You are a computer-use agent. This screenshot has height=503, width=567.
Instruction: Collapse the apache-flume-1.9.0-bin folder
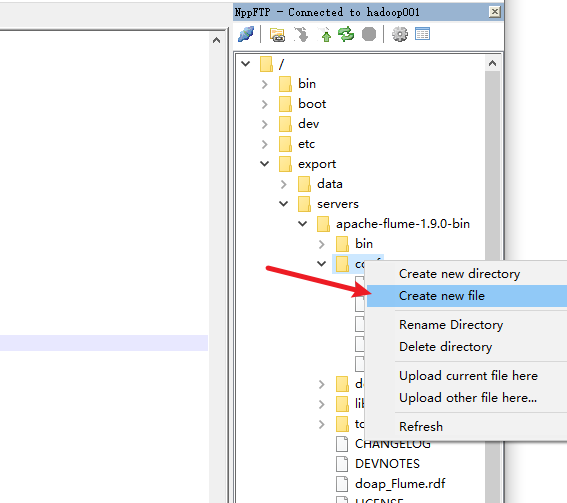[303, 224]
